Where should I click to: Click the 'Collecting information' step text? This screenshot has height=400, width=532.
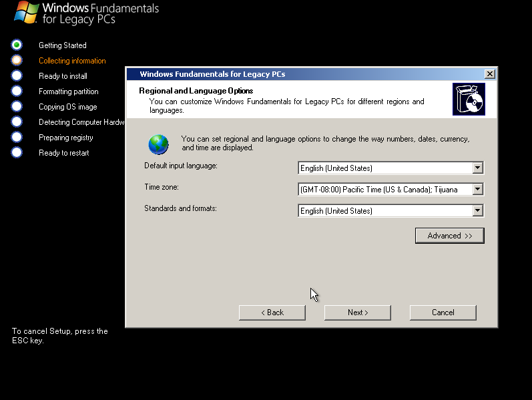point(72,61)
